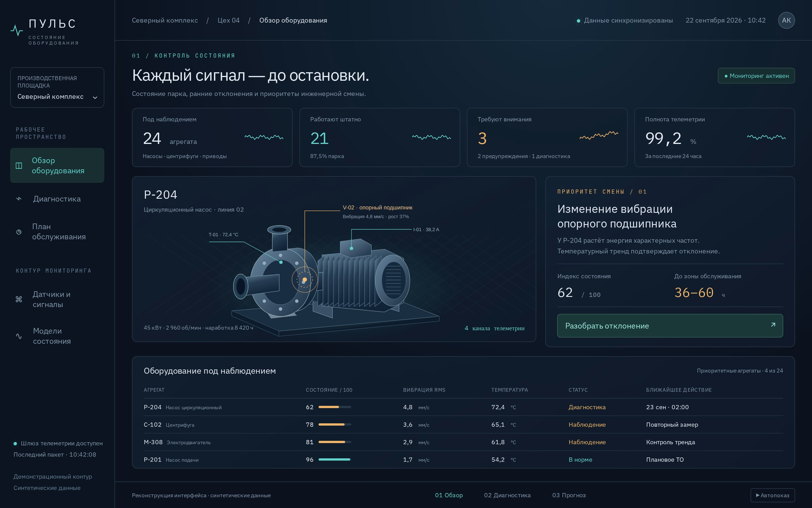
Task: Switch to the 02 Диагностика tab
Action: click(507, 495)
